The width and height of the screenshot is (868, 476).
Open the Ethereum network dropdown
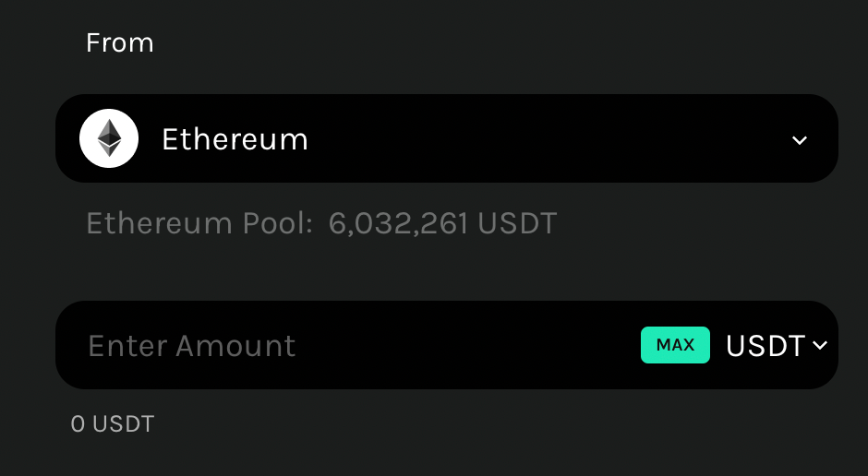[447, 138]
